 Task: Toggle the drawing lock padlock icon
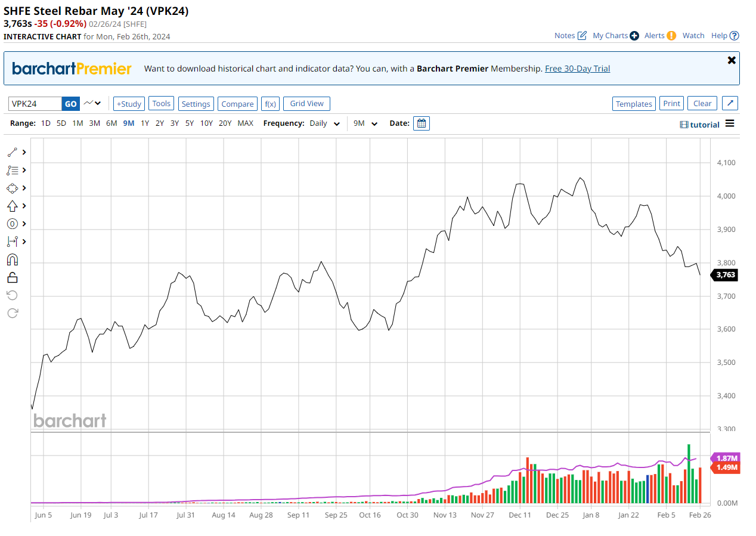click(13, 277)
